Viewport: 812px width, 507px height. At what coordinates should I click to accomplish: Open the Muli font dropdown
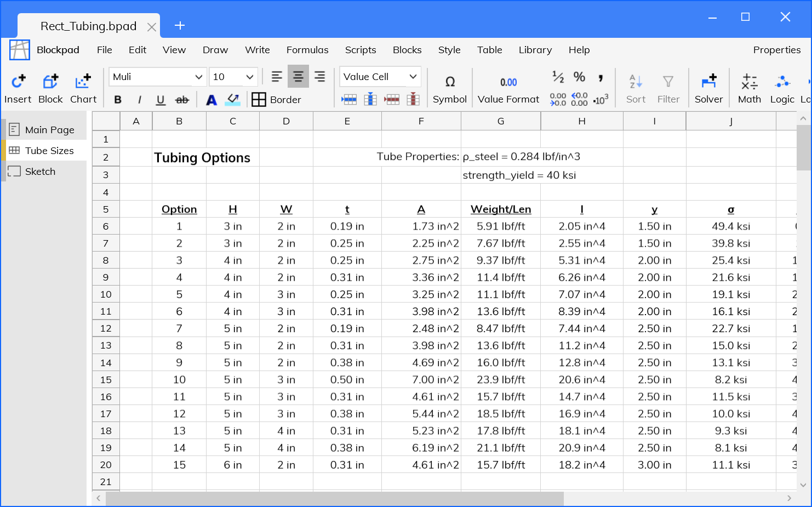coord(158,77)
